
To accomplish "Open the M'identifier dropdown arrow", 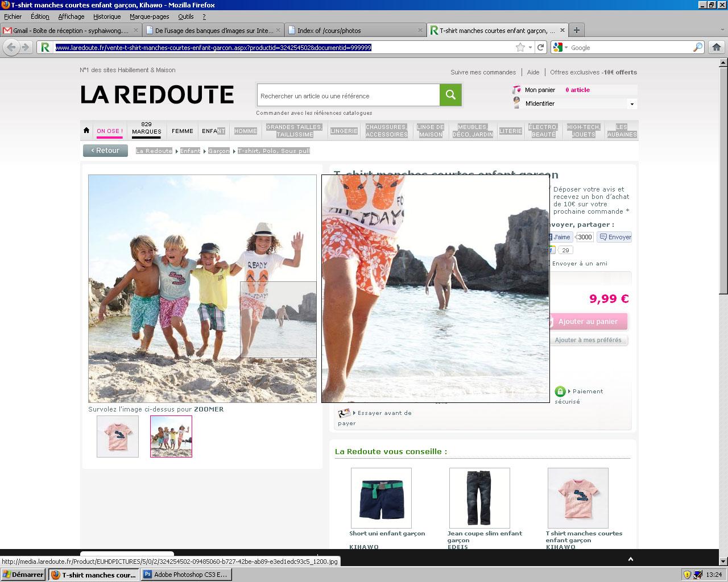I will (x=631, y=103).
